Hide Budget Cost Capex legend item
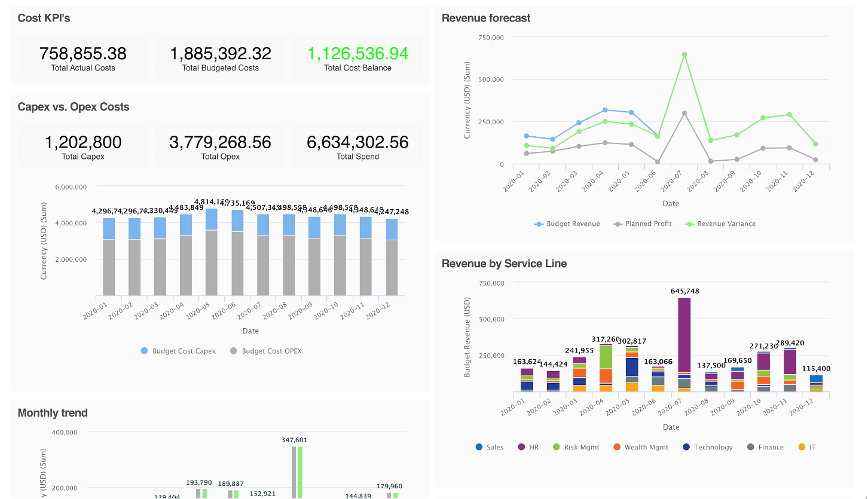The image size is (868, 499). (178, 351)
